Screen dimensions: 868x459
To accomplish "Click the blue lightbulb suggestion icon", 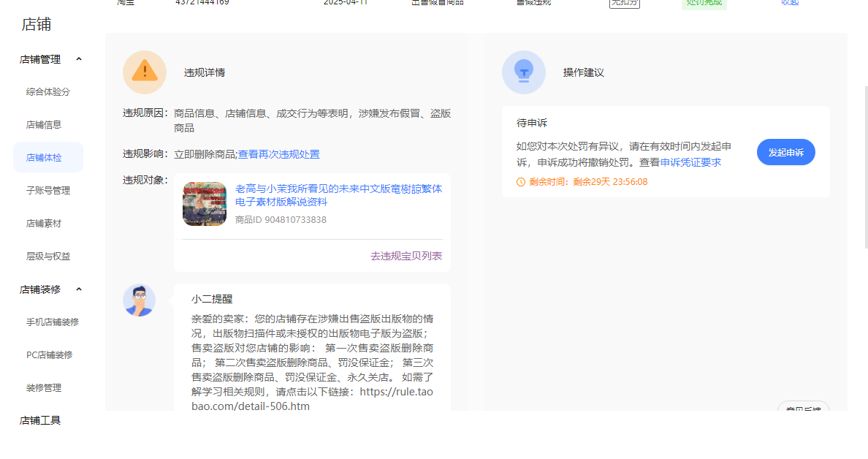I will tap(523, 72).
